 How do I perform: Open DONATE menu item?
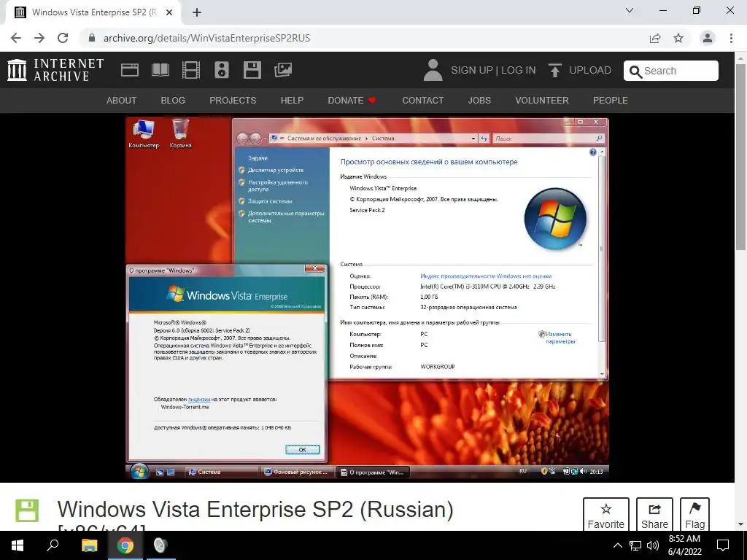[352, 101]
